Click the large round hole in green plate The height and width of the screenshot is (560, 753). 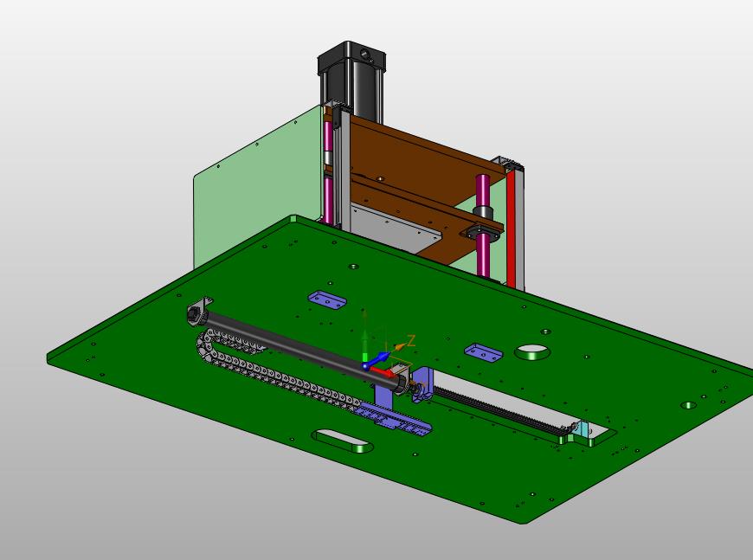tap(532, 352)
